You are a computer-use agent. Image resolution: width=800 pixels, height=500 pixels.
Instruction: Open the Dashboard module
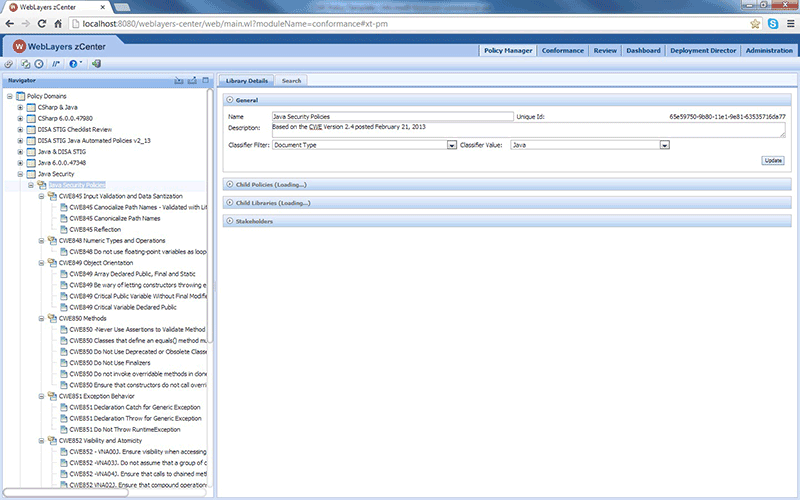pyautogui.click(x=643, y=51)
